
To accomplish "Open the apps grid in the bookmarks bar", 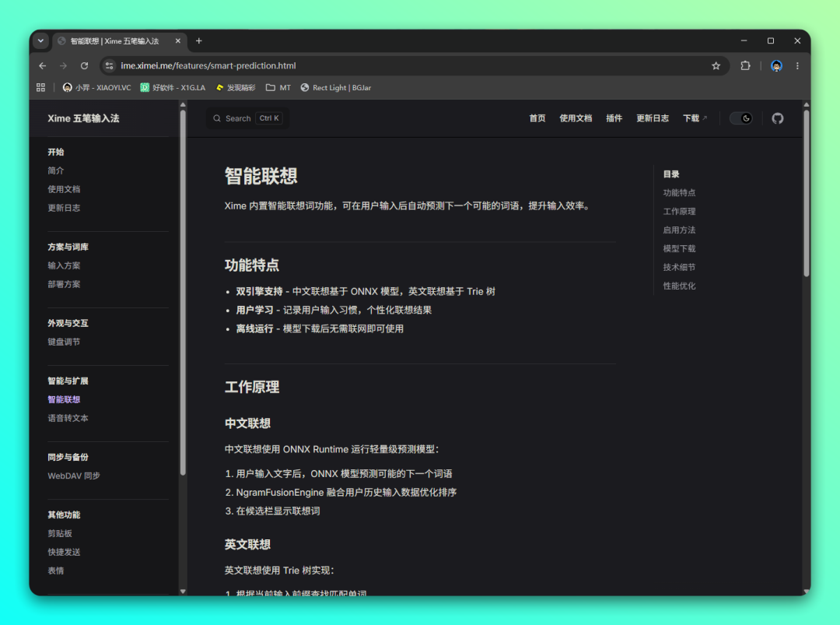I will pos(40,87).
